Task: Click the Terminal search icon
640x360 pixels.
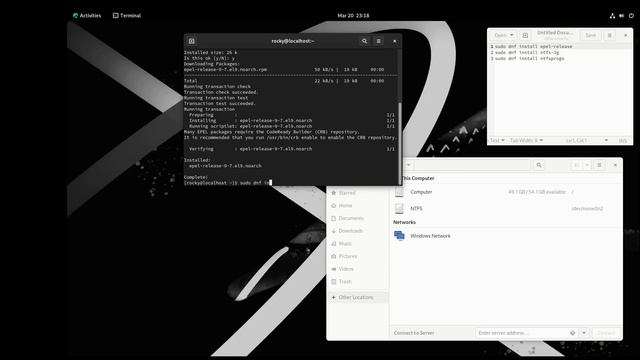Action: [364, 41]
